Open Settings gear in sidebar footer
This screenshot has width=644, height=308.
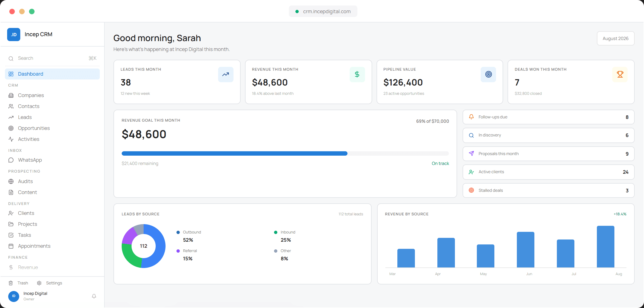point(50,283)
